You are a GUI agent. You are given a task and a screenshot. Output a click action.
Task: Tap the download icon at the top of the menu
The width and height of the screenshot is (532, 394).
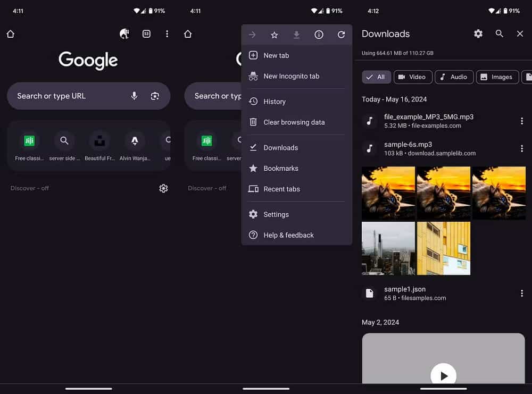coord(296,35)
